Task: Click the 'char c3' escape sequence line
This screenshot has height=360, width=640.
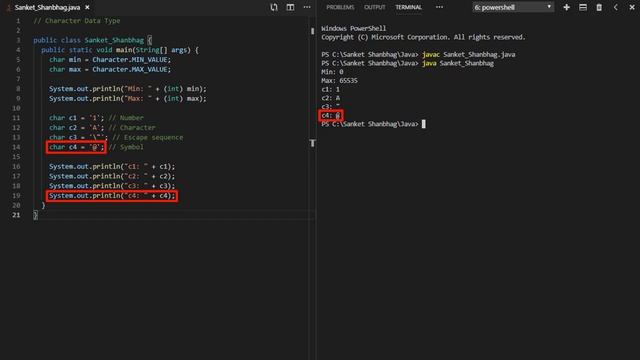Action: (x=116, y=138)
